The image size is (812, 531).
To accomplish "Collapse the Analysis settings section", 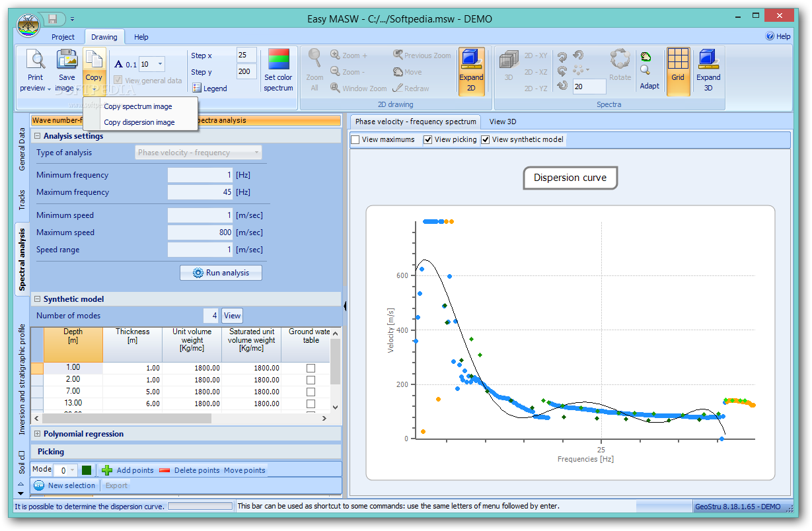I will (x=37, y=136).
